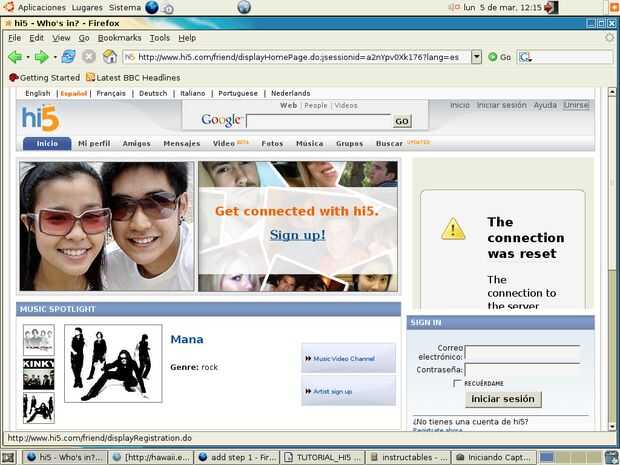Click the warning triangle icon
Screen dimensions: 620x465
[x=453, y=229]
